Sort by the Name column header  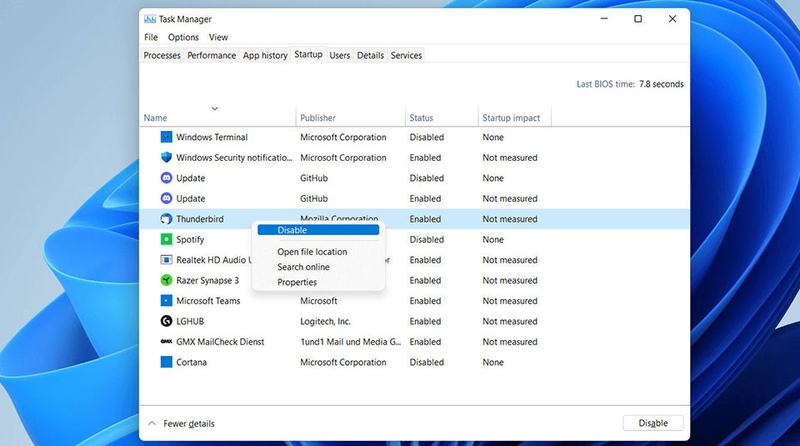[x=155, y=118]
